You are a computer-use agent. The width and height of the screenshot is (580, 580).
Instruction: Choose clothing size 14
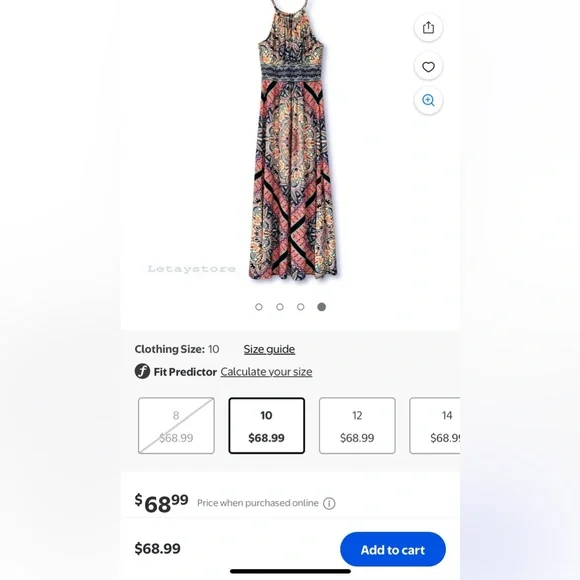435,426
